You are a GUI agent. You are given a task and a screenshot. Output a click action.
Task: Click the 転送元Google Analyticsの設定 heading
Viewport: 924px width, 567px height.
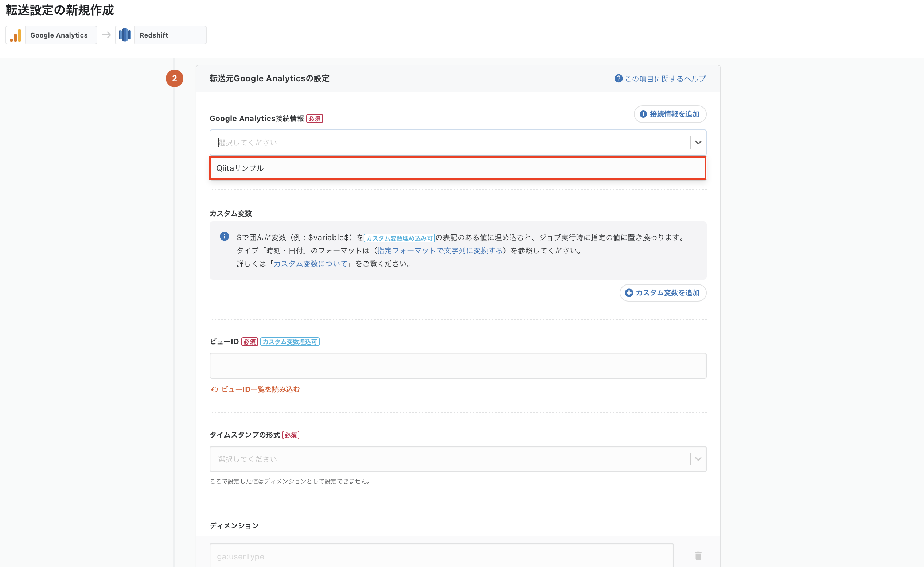click(269, 78)
